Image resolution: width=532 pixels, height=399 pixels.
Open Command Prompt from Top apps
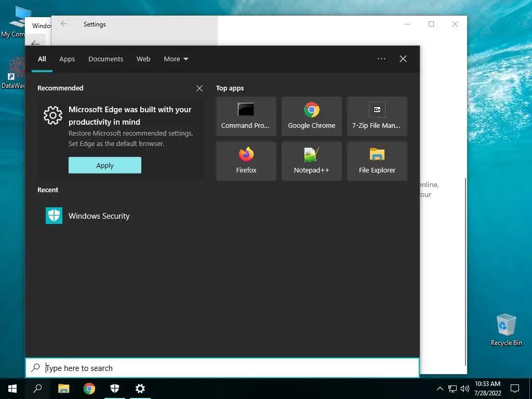click(246, 116)
